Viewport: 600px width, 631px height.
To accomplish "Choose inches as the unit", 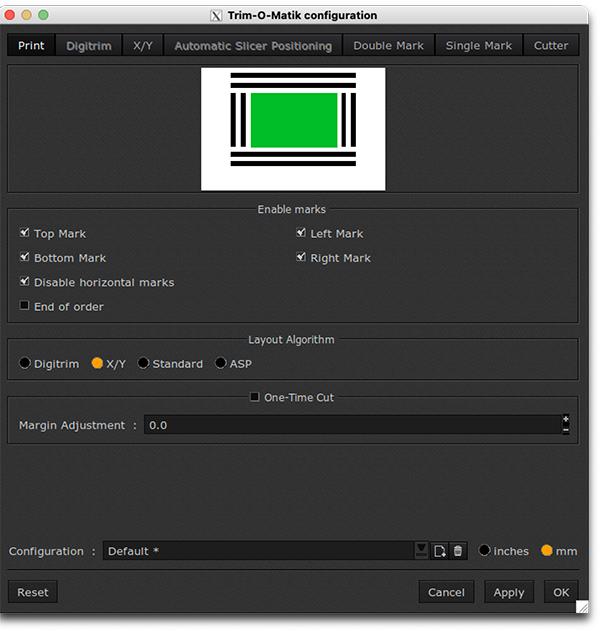I will [485, 550].
